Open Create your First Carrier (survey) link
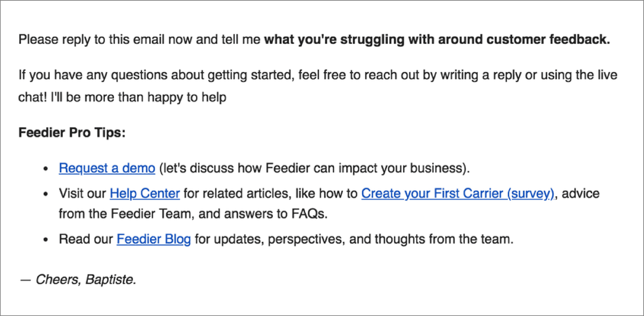 click(x=458, y=194)
